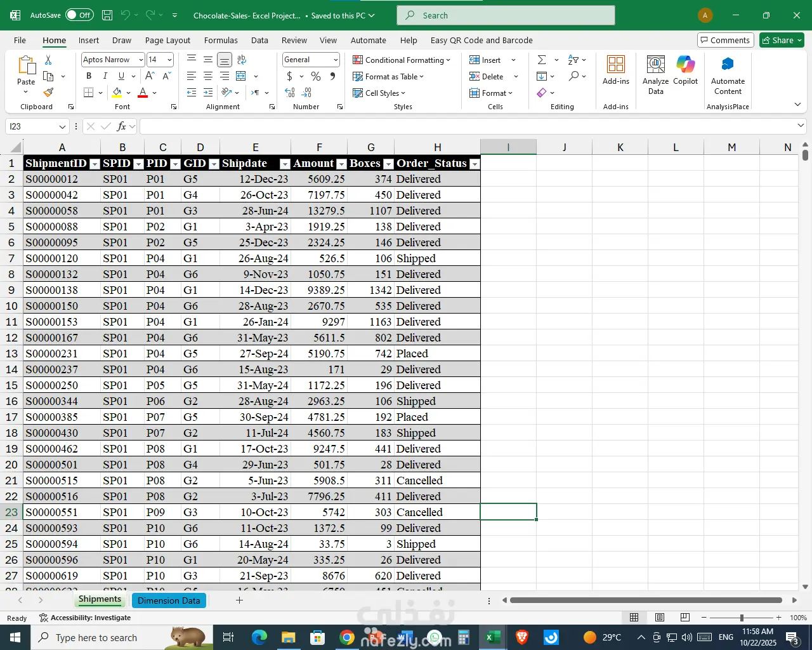Open the number format General dropdown
812x650 pixels.
[x=336, y=60]
